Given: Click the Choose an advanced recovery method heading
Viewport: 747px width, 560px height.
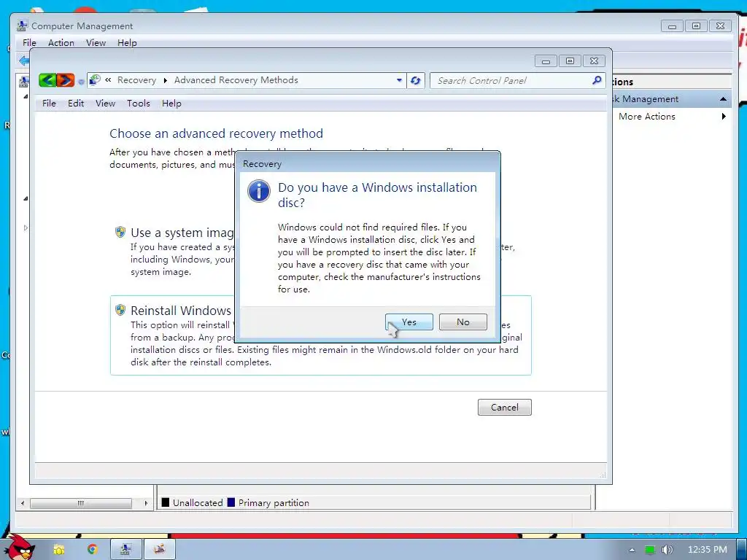Looking at the screenshot, I should pos(216,133).
